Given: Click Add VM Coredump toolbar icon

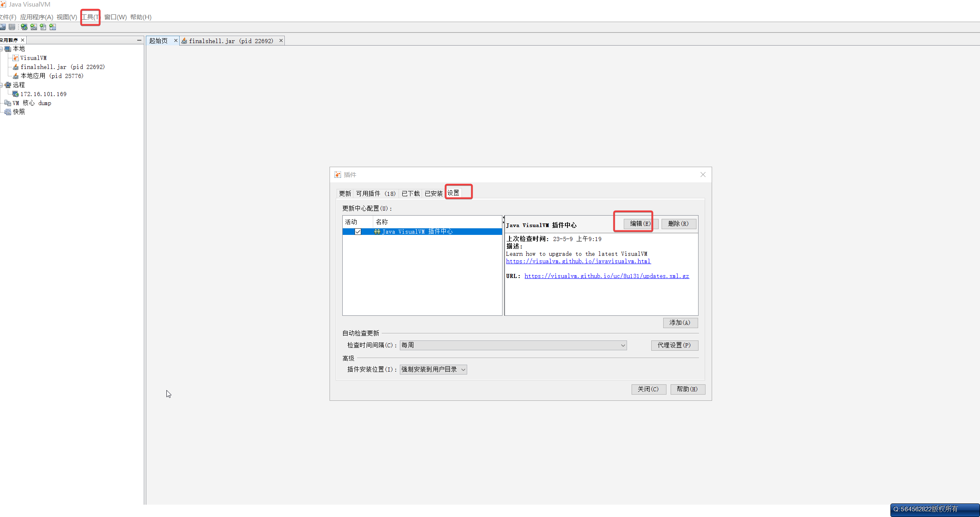Looking at the screenshot, I should coord(43,27).
